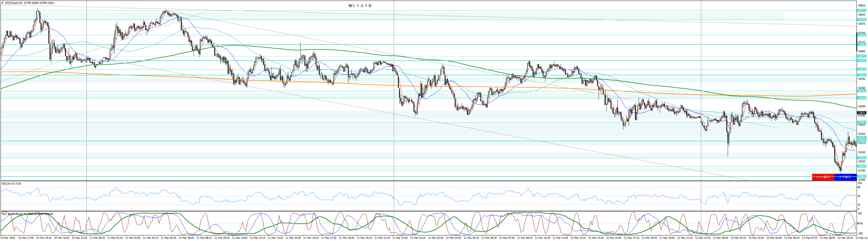Click the 12 Mar 01:15 time axis label
The width and height of the screenshot is (868, 241).
click(x=418, y=238)
